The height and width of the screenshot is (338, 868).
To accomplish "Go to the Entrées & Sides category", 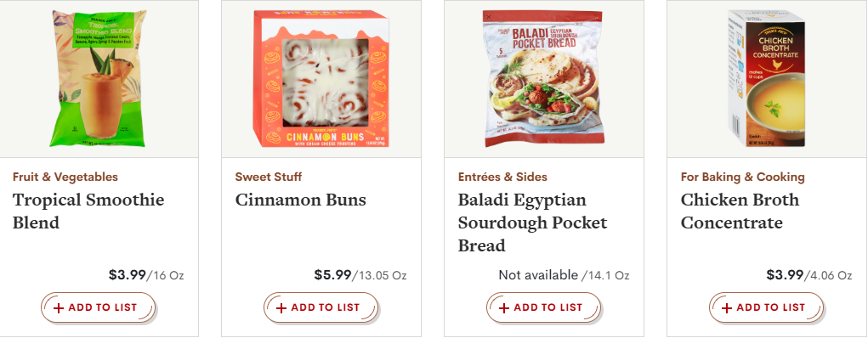I will click(x=502, y=177).
